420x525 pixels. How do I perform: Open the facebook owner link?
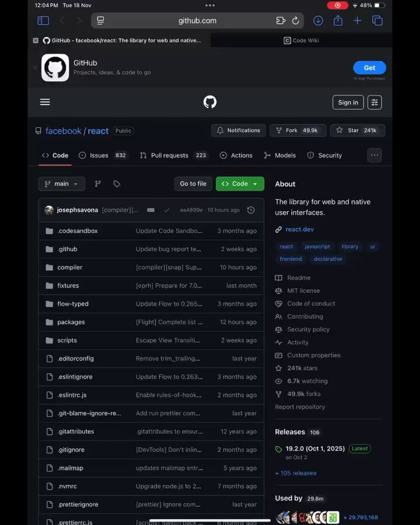[64, 131]
